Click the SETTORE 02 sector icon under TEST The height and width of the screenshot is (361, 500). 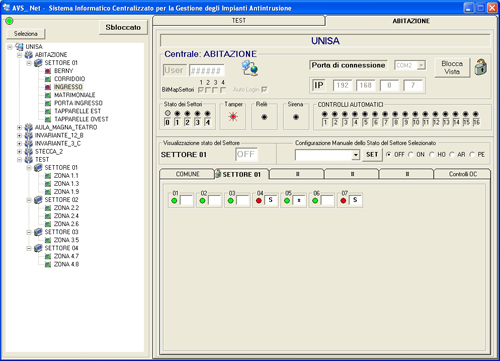38,200
